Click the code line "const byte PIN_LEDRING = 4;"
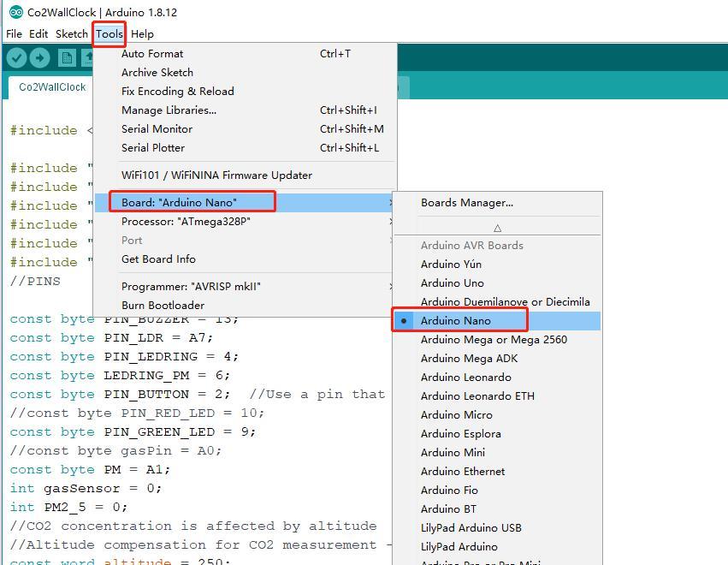Screen dimensions: 728x565 tap(124, 357)
